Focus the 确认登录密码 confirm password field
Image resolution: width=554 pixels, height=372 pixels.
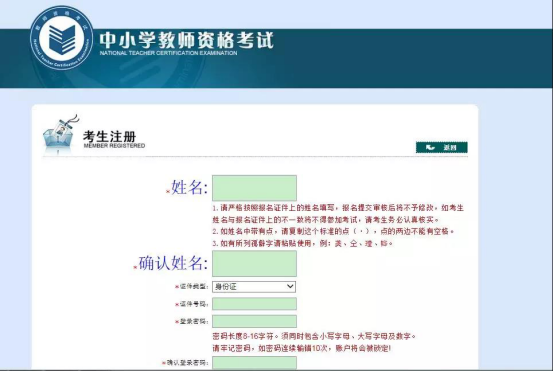(x=254, y=363)
